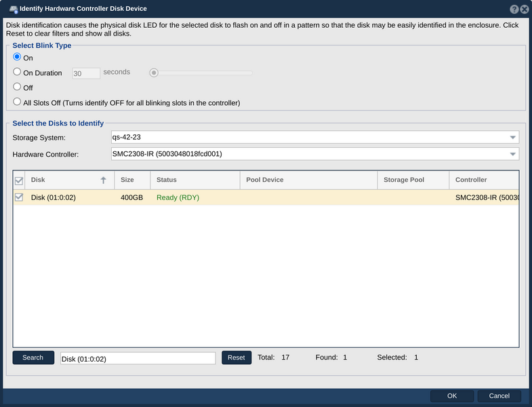Viewport: 532px width, 407px height.
Task: Click OK to confirm identification
Action: coord(452,395)
